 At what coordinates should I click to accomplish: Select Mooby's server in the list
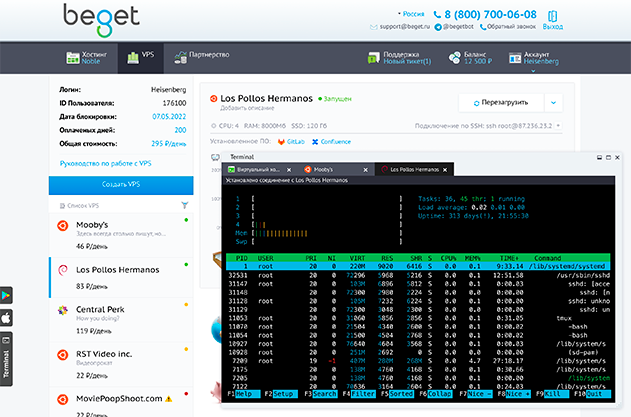(121, 235)
